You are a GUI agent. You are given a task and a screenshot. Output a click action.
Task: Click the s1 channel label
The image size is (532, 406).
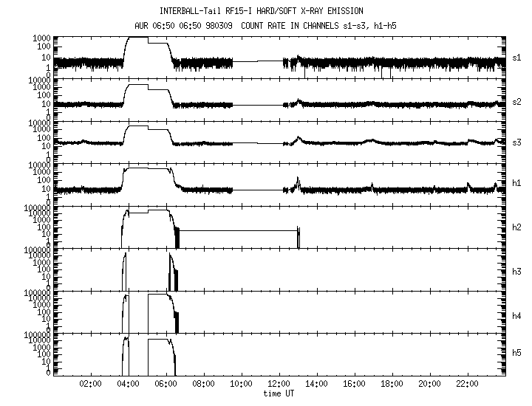tap(517, 58)
